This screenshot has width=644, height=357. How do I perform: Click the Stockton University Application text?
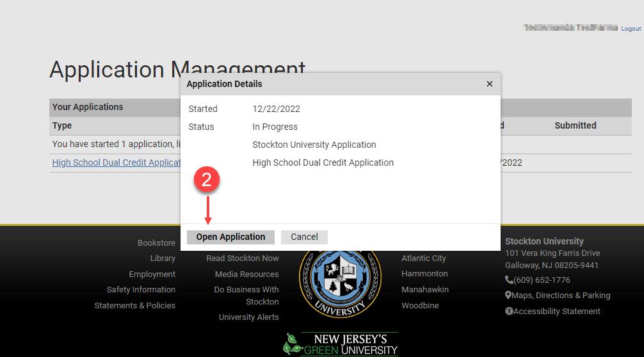(x=314, y=145)
